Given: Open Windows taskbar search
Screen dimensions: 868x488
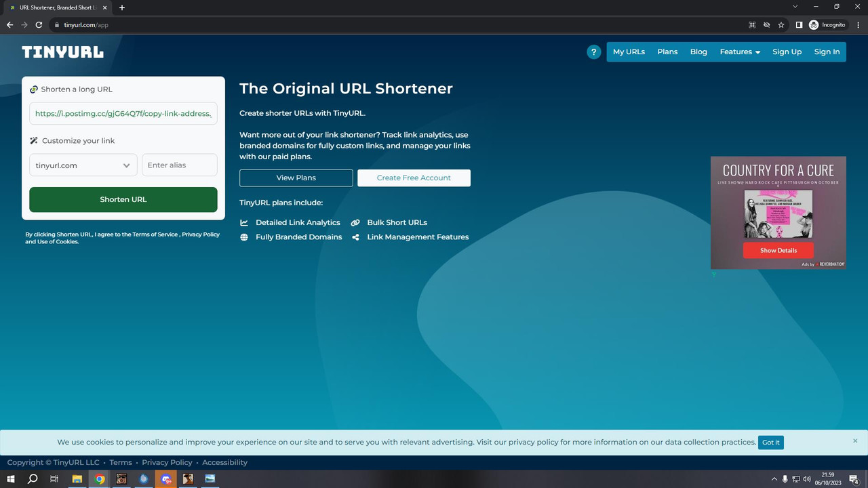Looking at the screenshot, I should (x=33, y=479).
